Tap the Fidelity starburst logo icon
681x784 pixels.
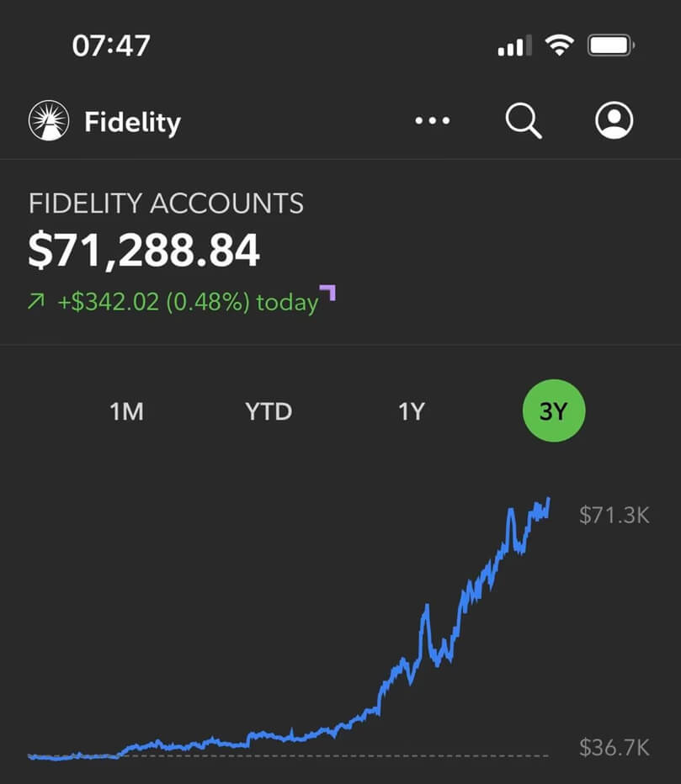(49, 121)
